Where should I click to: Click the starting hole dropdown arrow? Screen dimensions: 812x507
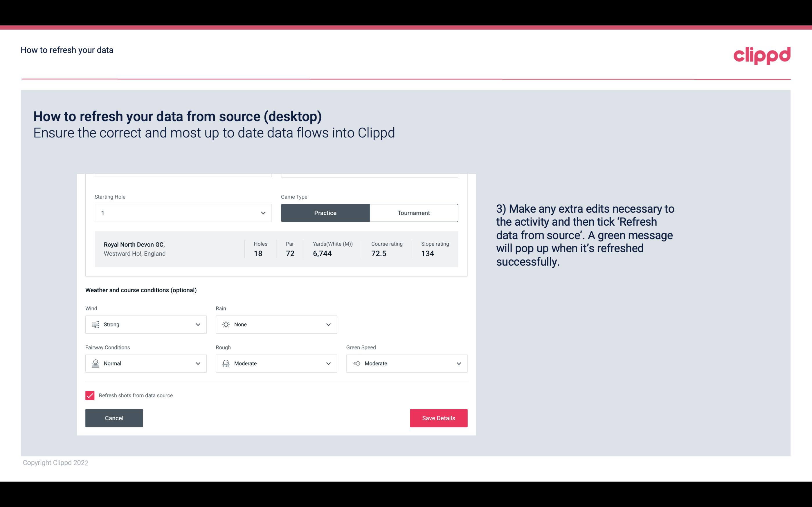coord(262,213)
